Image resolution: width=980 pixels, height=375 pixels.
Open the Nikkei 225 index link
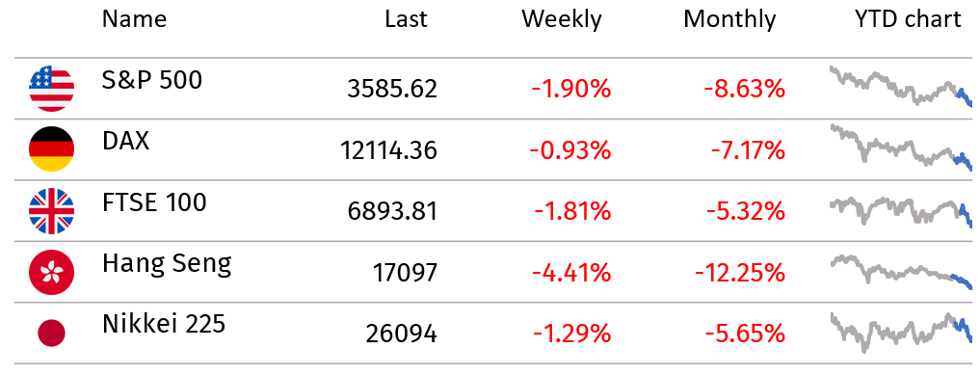(164, 324)
